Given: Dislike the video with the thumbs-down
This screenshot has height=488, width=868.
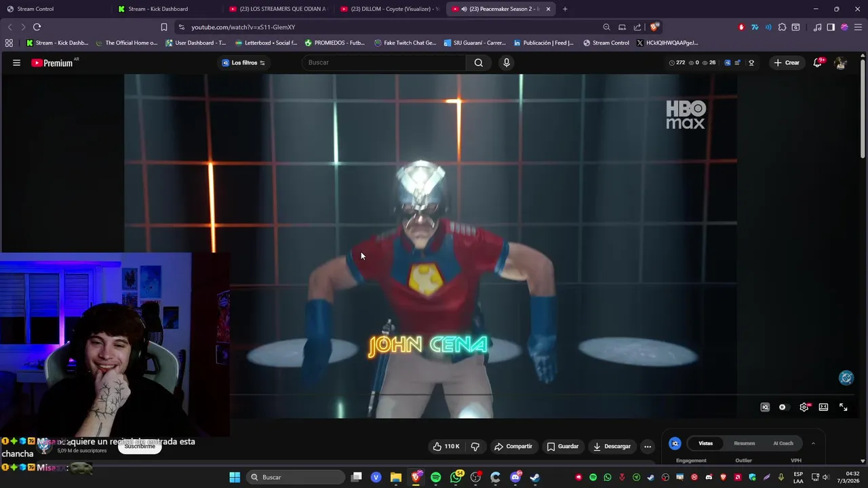Looking at the screenshot, I should click(475, 446).
